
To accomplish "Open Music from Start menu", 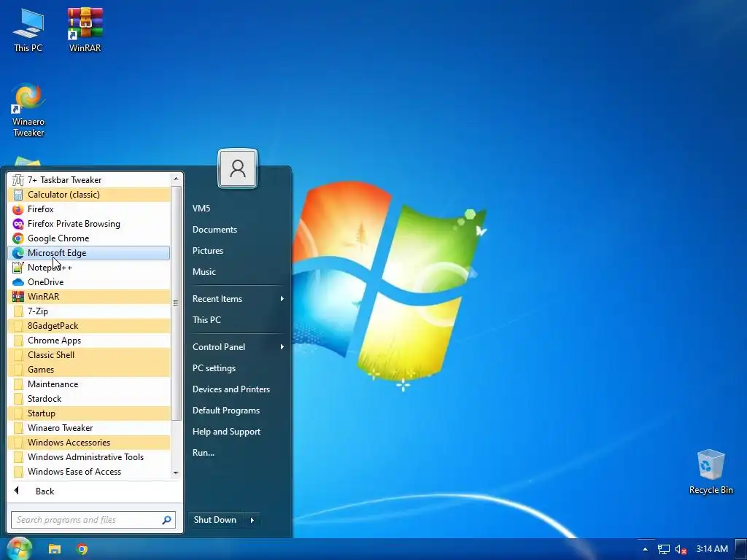I will tap(237, 272).
